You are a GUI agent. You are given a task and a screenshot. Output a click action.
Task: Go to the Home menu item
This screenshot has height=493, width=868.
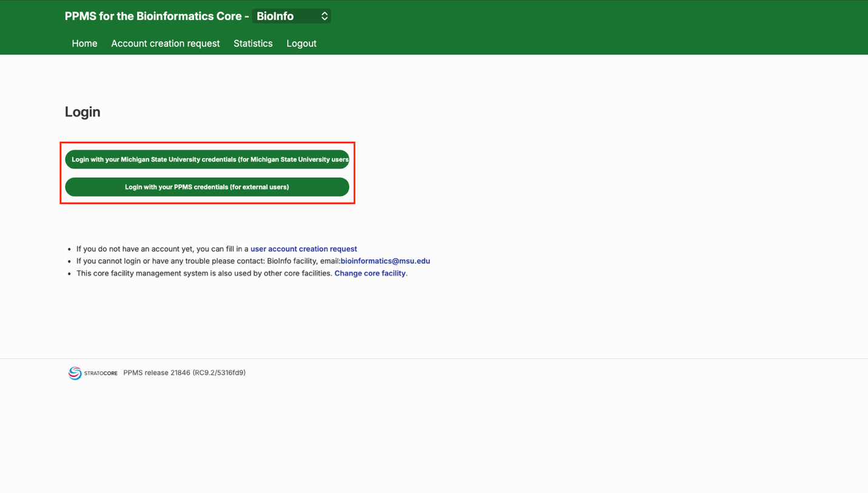84,44
